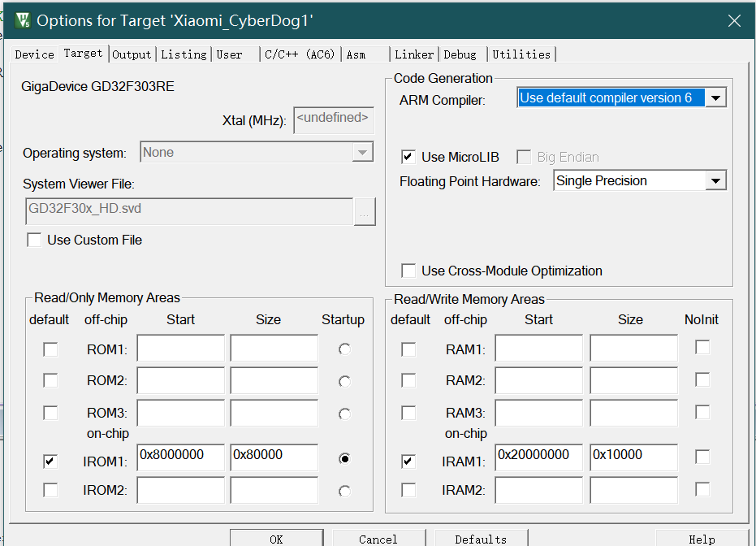
Task: Select the Target tab
Action: point(83,53)
